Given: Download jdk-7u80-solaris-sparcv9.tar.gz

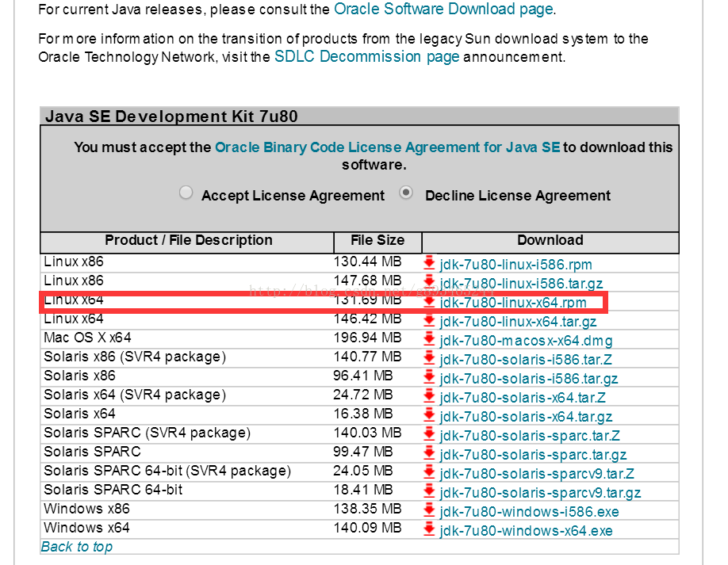Looking at the screenshot, I should coord(540,493).
